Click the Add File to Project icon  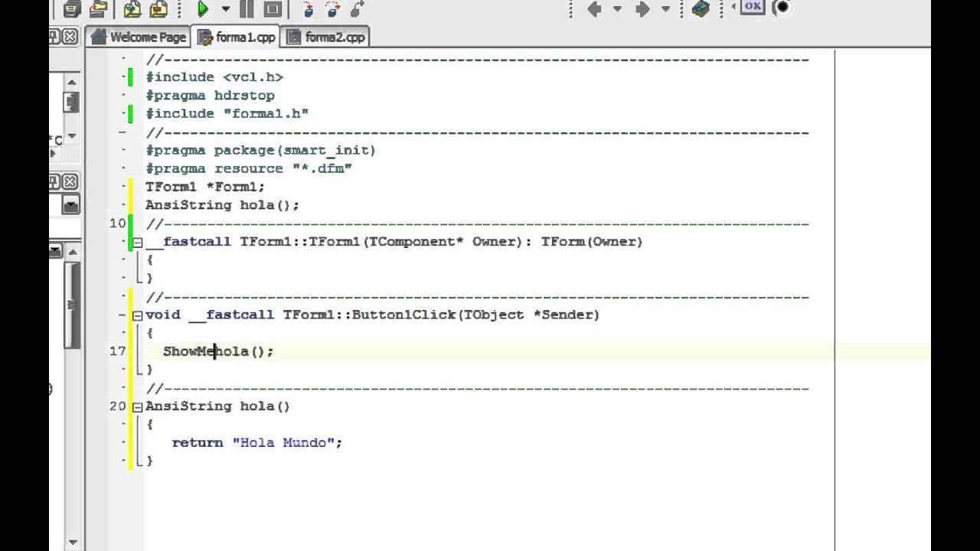[133, 9]
